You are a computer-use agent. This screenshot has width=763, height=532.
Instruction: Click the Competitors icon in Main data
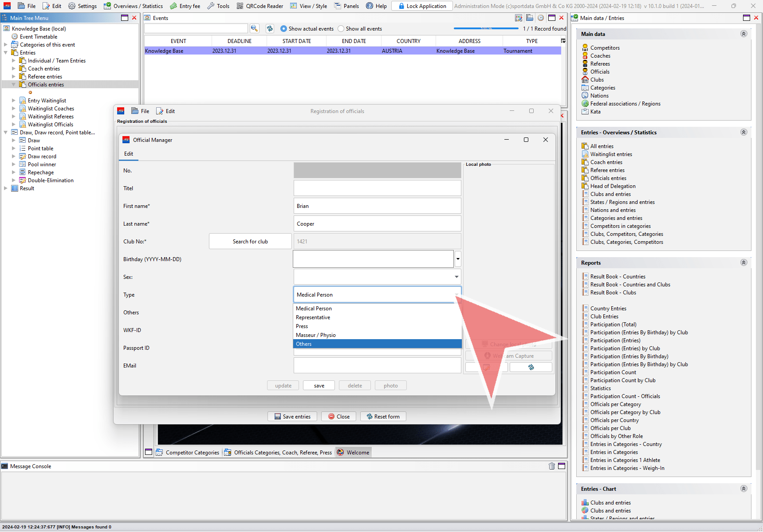pos(585,47)
